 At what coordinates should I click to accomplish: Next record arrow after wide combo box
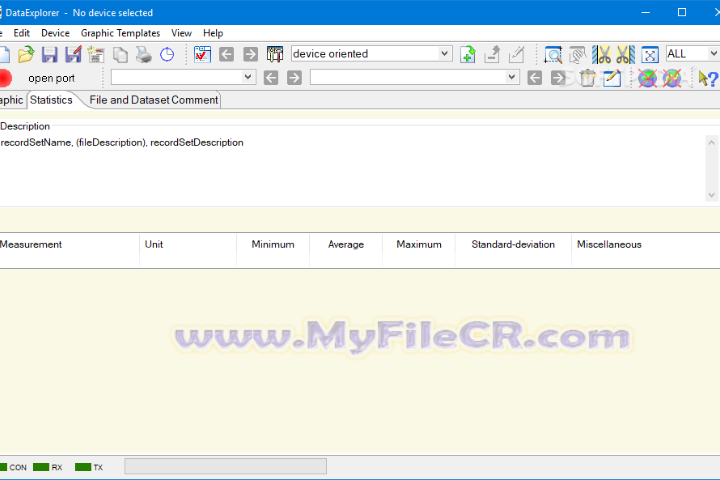click(558, 78)
